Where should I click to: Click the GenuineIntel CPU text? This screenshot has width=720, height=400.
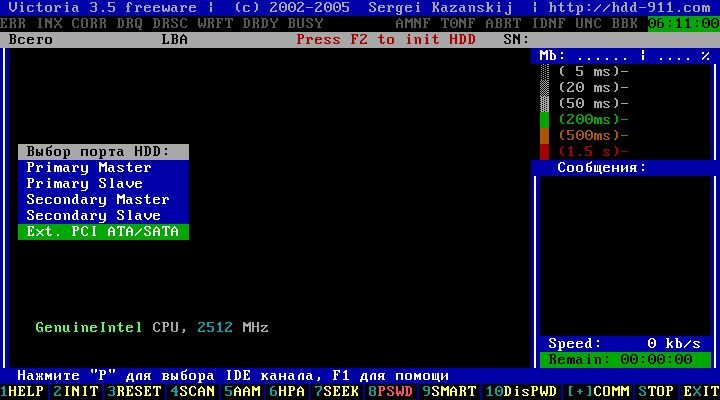click(112, 327)
